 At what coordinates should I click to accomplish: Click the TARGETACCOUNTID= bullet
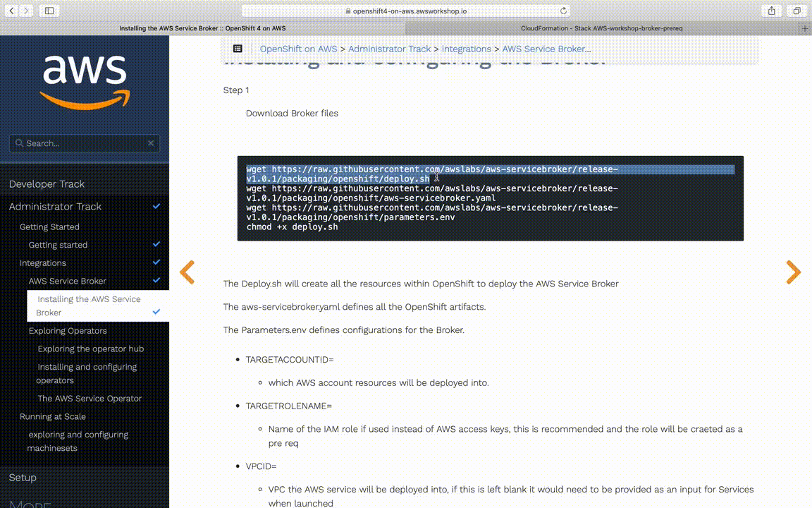click(290, 360)
